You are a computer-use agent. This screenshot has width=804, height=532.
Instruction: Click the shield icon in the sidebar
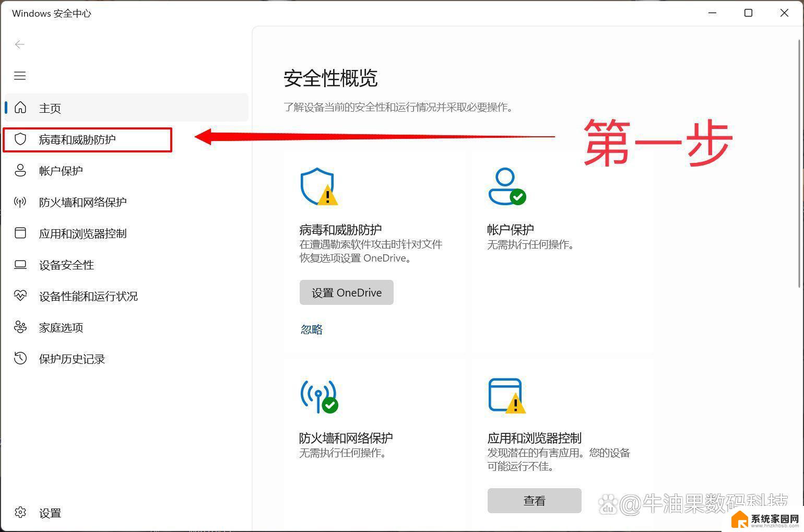pos(20,139)
